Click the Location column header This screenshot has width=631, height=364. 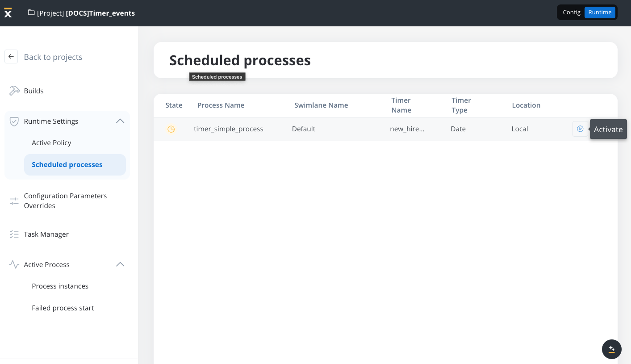(x=526, y=105)
